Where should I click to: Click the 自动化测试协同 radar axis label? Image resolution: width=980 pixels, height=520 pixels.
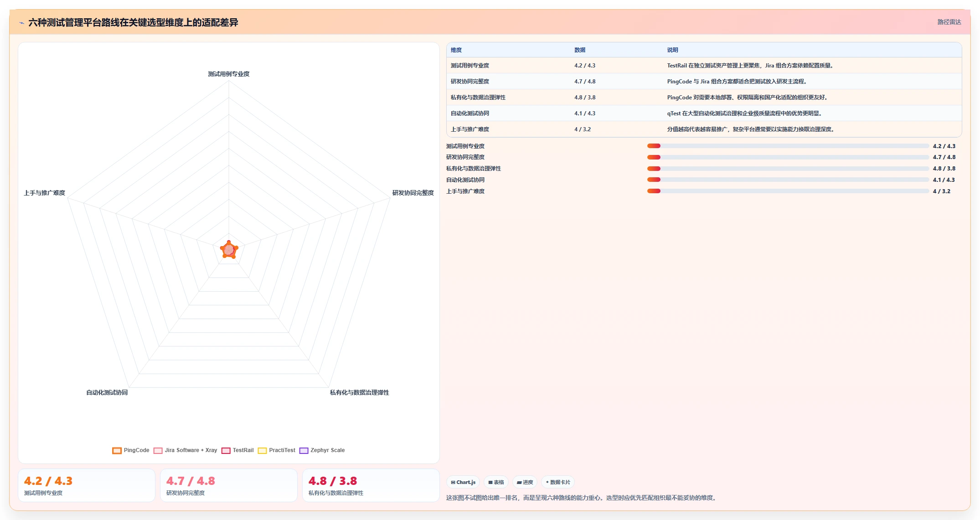tap(107, 392)
